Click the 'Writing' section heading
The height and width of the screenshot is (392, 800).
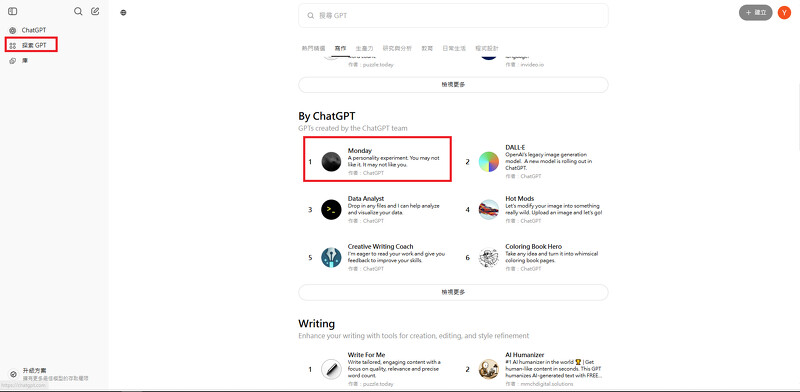tap(316, 324)
